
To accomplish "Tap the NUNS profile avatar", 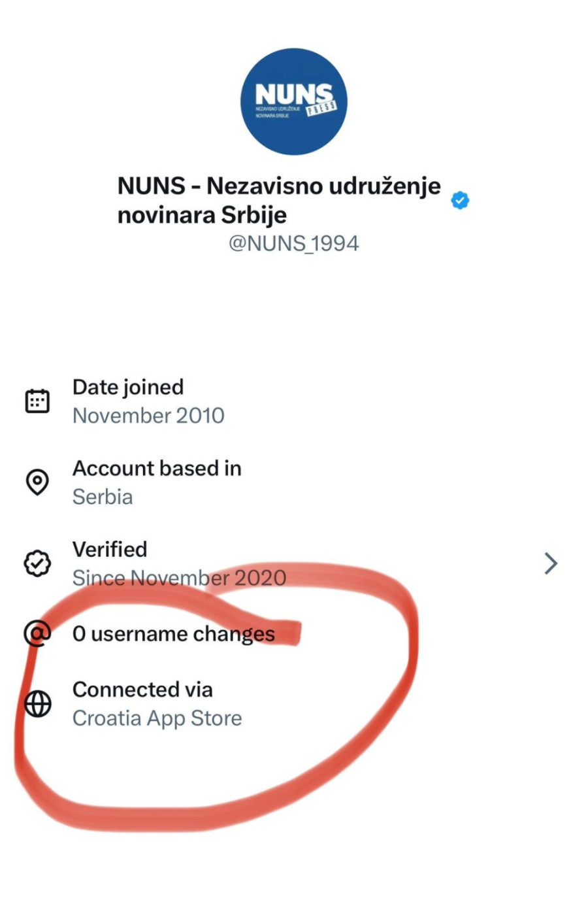I will coord(293,101).
